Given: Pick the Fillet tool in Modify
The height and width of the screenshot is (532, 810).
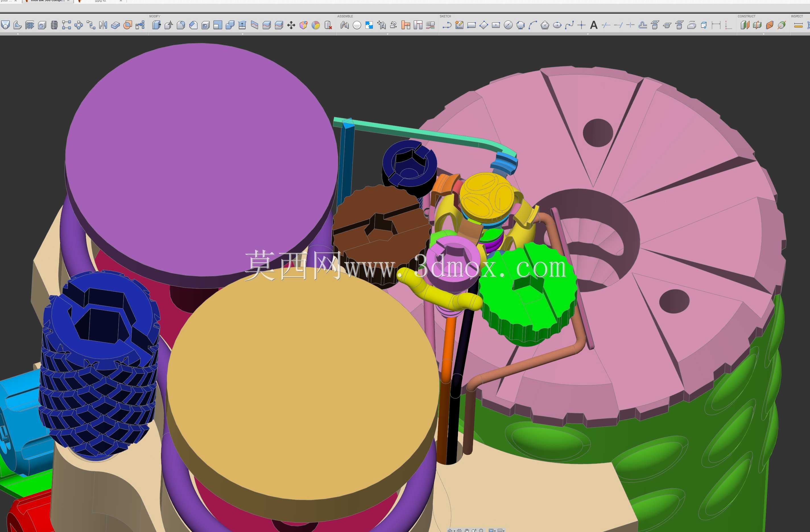Looking at the screenshot, I should [x=181, y=25].
